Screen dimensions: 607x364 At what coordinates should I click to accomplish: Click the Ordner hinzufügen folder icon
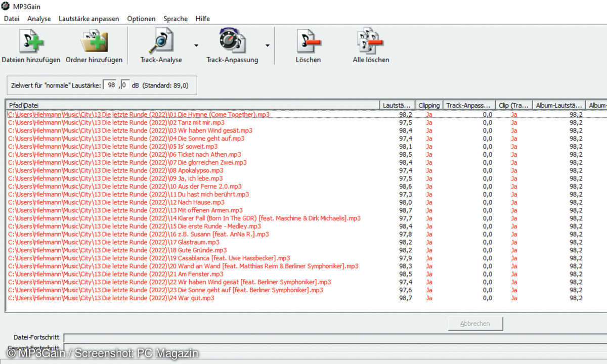[x=94, y=41]
